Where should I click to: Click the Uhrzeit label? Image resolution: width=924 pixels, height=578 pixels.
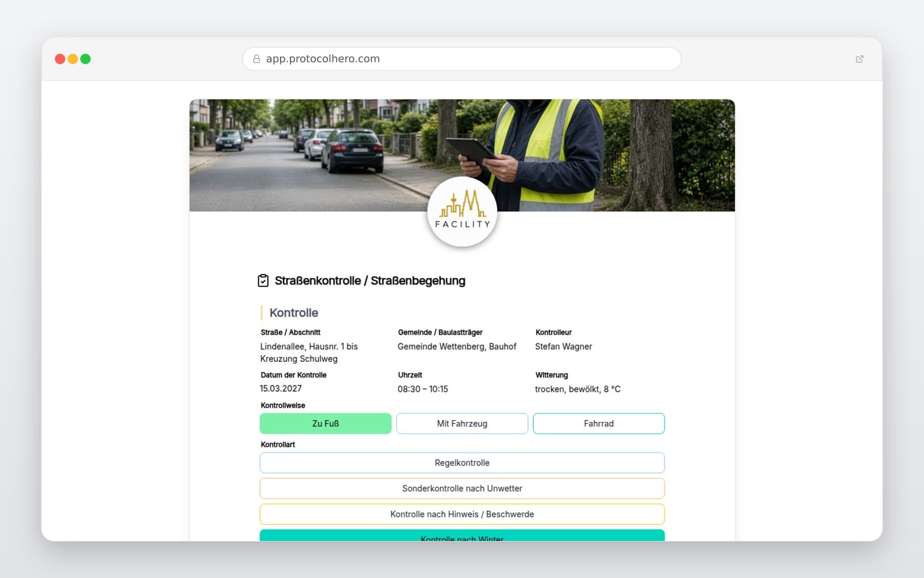coord(410,375)
